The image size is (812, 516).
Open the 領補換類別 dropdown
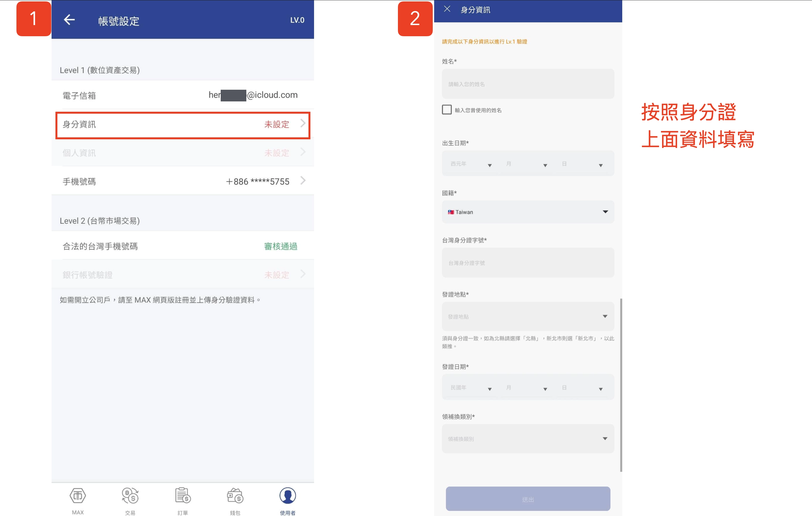528,439
